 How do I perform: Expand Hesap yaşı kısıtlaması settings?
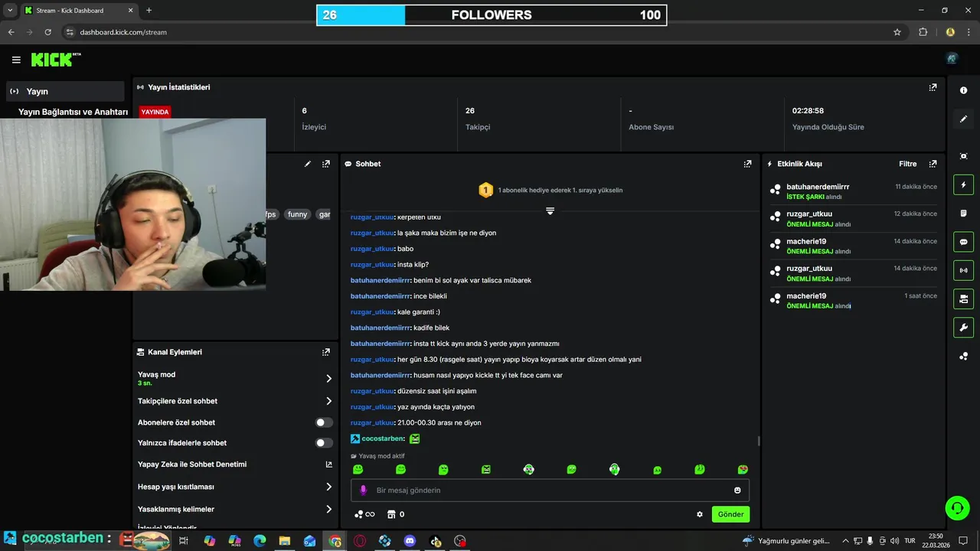pos(328,487)
